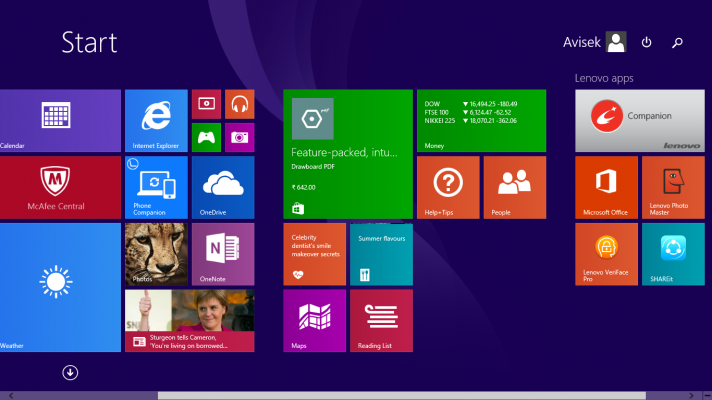Open Celebrity dentist's health article tile
712x400 pixels.
coord(315,254)
